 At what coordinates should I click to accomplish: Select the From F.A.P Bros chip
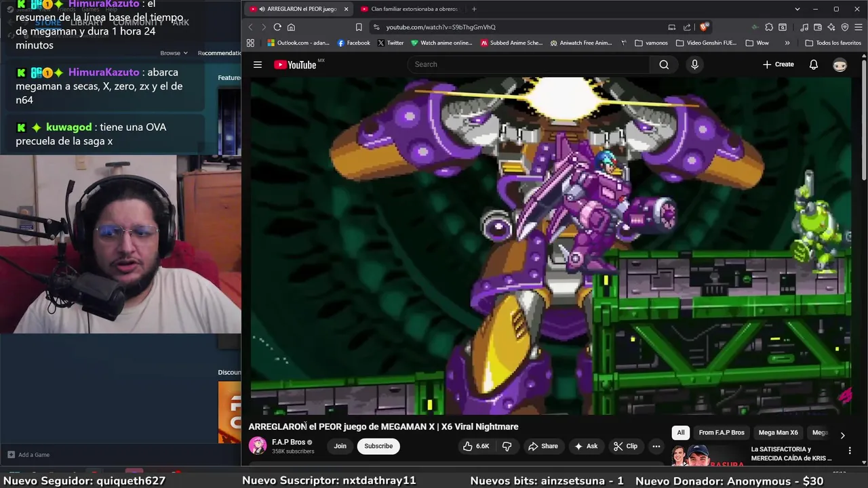(x=722, y=432)
